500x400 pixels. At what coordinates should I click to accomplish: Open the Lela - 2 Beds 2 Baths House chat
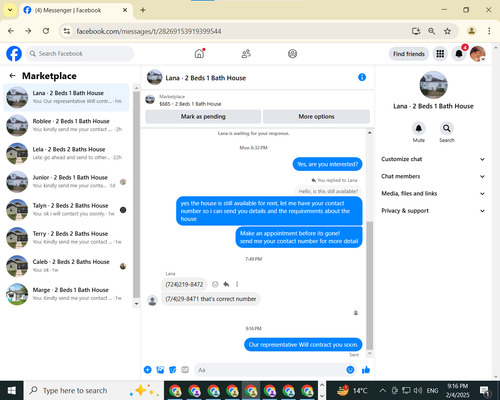[x=66, y=153]
